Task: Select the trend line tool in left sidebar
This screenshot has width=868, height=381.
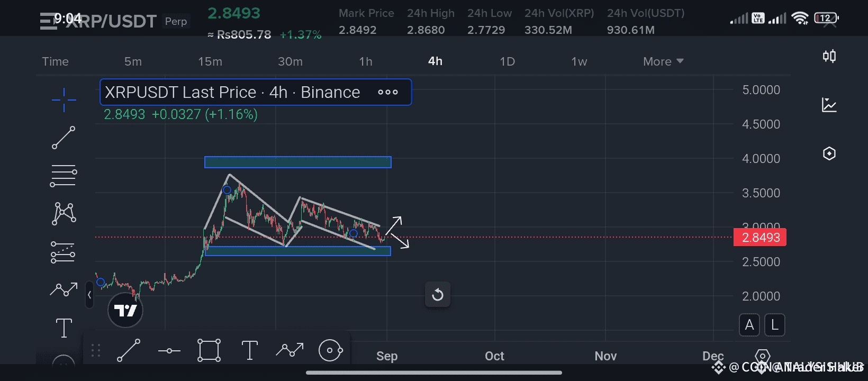Action: (64, 138)
